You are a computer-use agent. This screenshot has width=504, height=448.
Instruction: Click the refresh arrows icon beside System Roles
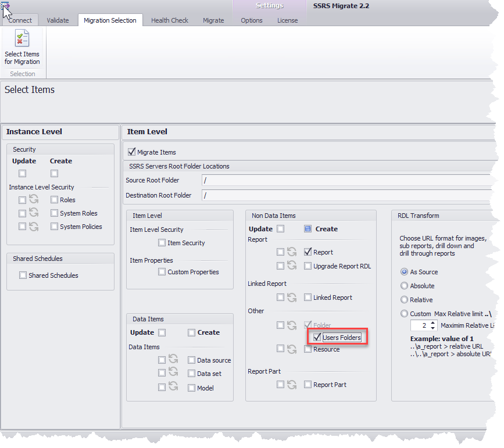[34, 213]
